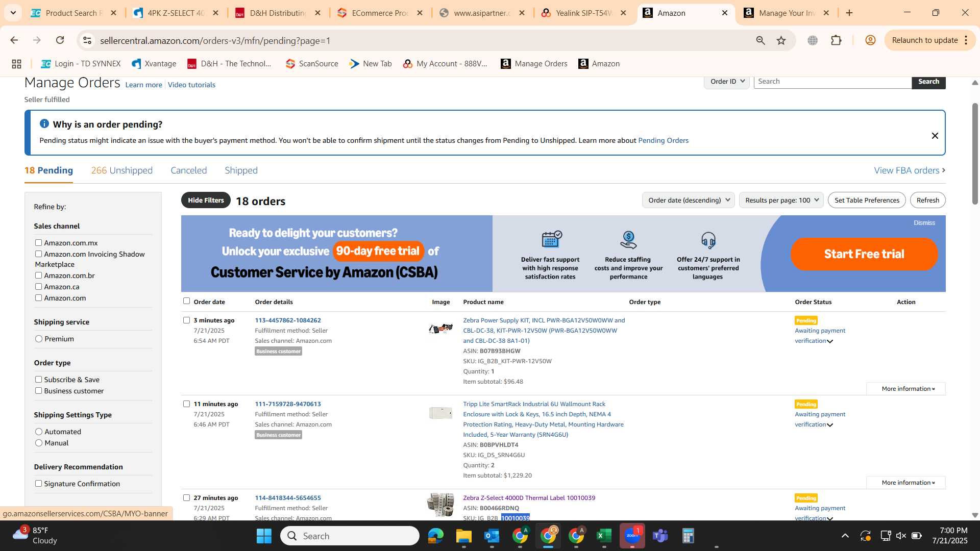Check the Business customer order type
The height and width of the screenshot is (551, 980).
38,391
